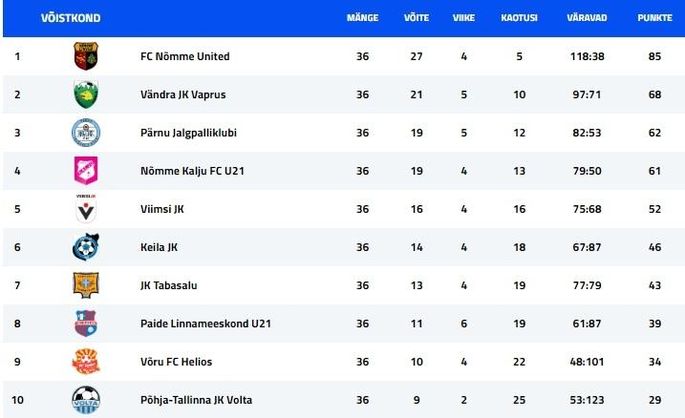Sort by VÄRAVAD column header
The height and width of the screenshot is (418, 685).
(x=587, y=18)
